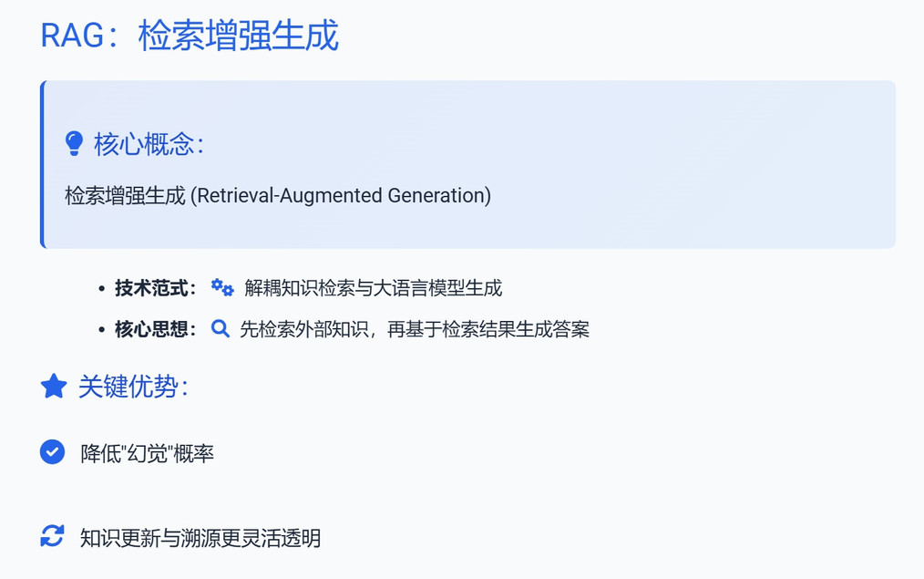Click the 知识更新与溯源更灵活透明 item
Screen dimensions: 924x579
pos(200,538)
